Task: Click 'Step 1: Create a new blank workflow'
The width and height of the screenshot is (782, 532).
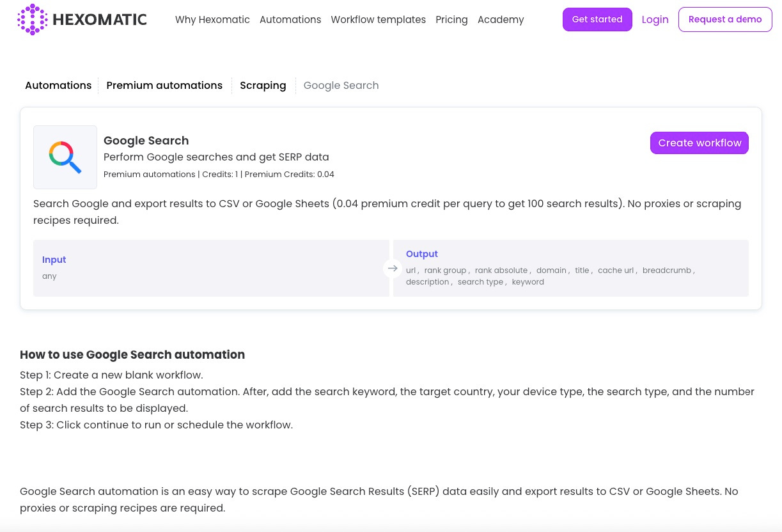Action: [x=111, y=375]
